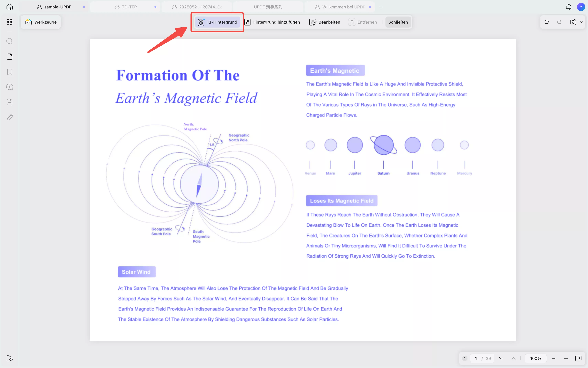Go to next page with down chevron
The width and height of the screenshot is (588, 368).
tap(501, 358)
